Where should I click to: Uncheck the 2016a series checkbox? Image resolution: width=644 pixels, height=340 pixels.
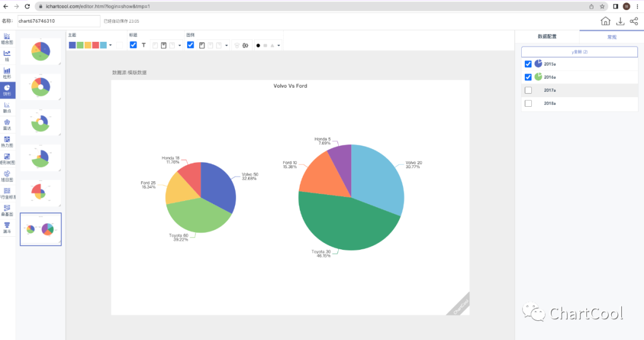[x=528, y=77]
